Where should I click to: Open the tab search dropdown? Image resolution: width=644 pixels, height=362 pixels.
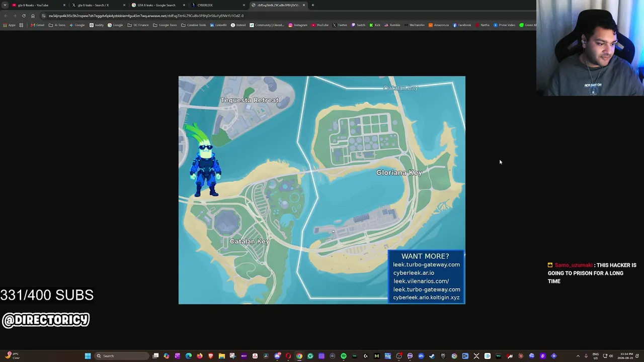5,5
